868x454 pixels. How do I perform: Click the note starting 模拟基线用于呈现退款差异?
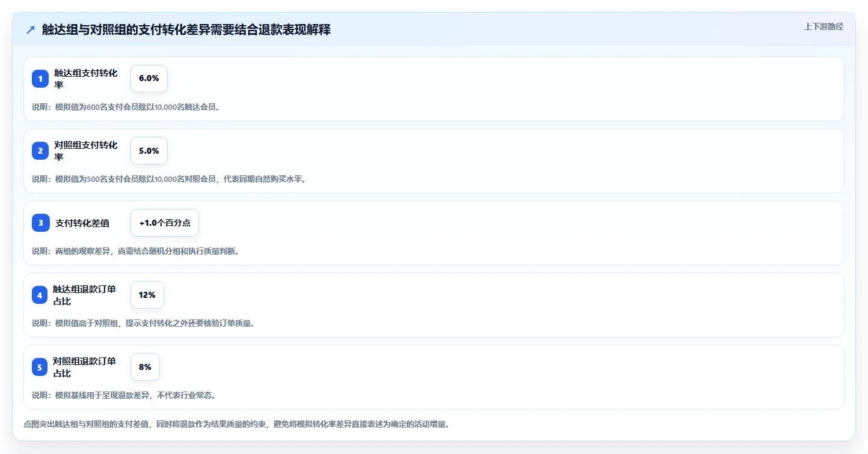(124, 395)
